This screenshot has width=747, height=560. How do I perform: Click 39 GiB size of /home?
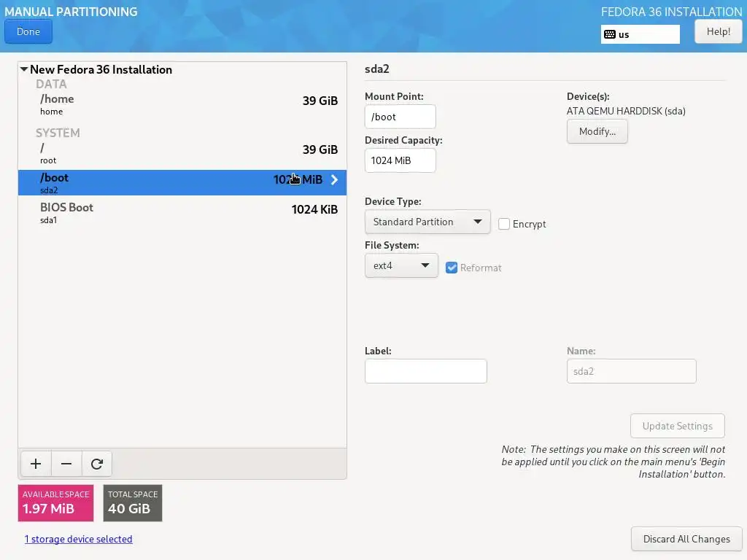[x=320, y=101]
